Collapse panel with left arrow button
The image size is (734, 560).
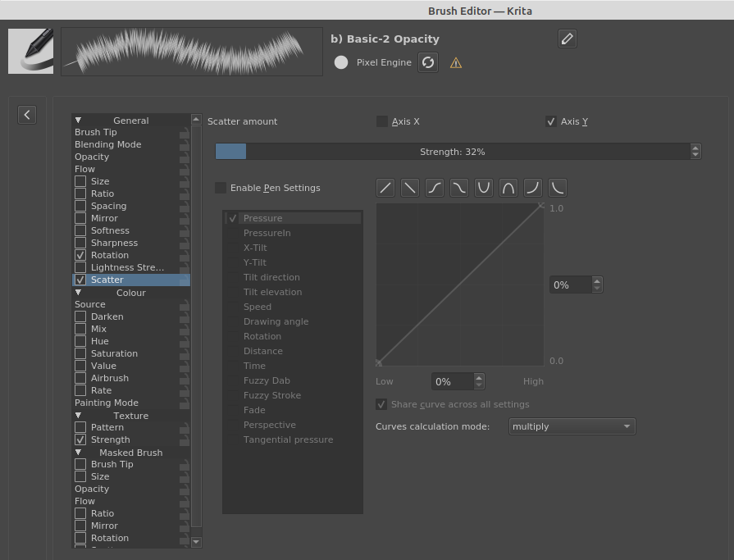click(27, 115)
